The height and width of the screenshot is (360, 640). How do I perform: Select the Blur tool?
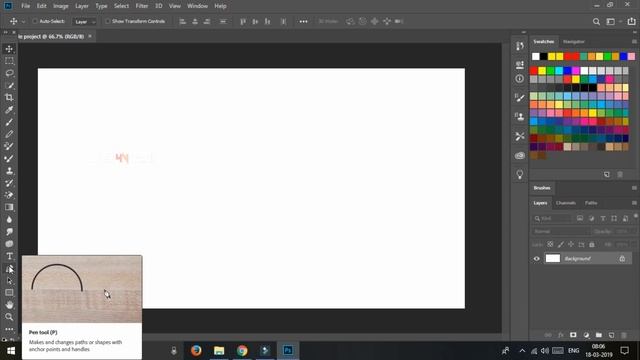click(x=9, y=220)
